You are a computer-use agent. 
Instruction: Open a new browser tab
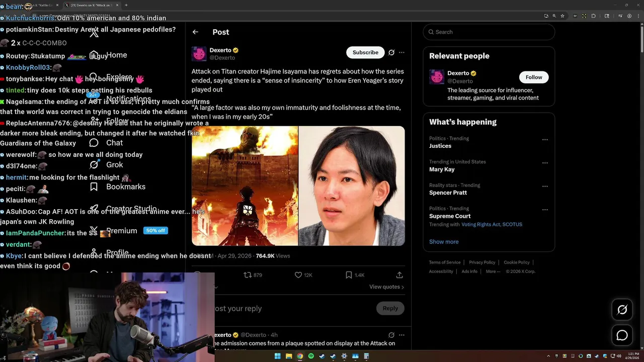126,5
